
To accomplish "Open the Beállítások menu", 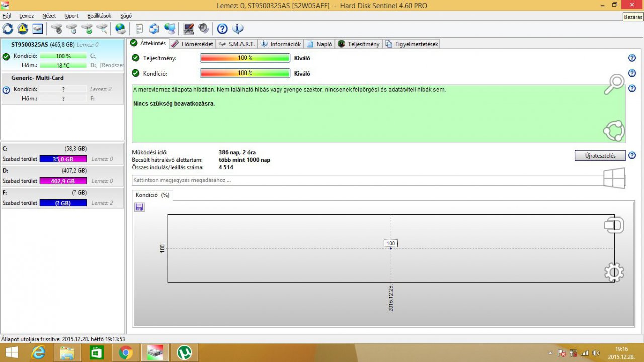I will pos(99,16).
